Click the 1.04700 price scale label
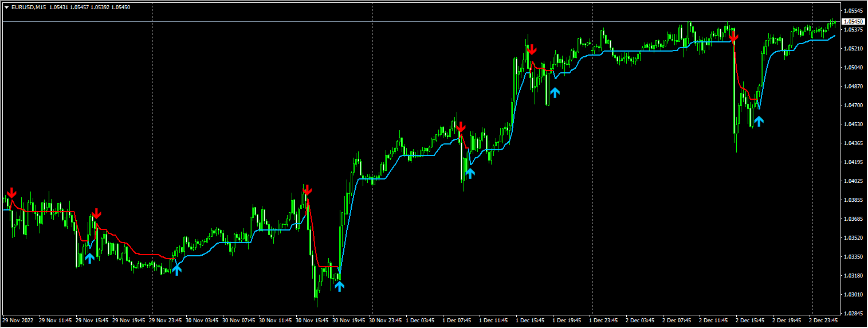Image resolution: width=868 pixels, height=328 pixels. 854,106
